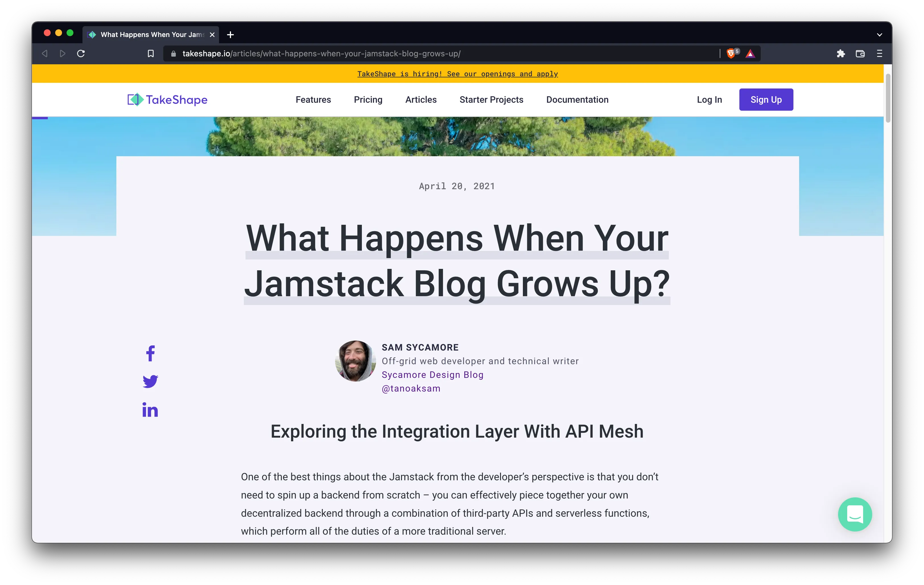Bookmark this page with bookmark icon
The image size is (924, 585).
(151, 54)
